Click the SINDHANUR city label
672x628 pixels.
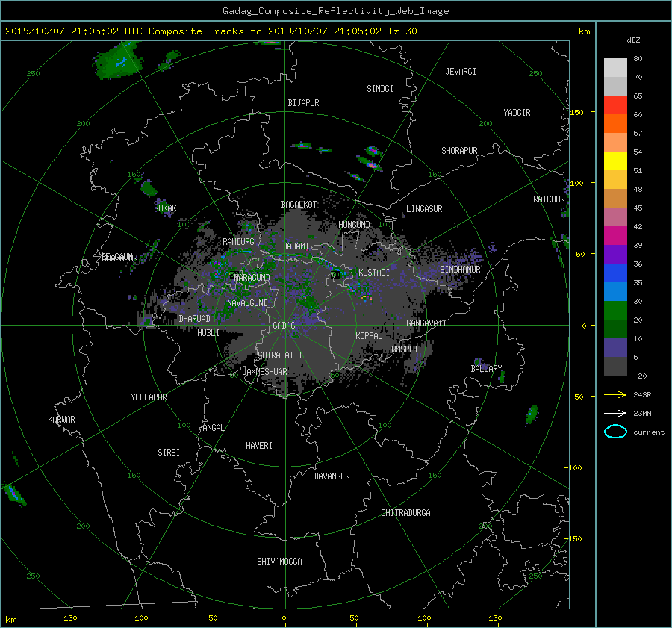pos(460,270)
